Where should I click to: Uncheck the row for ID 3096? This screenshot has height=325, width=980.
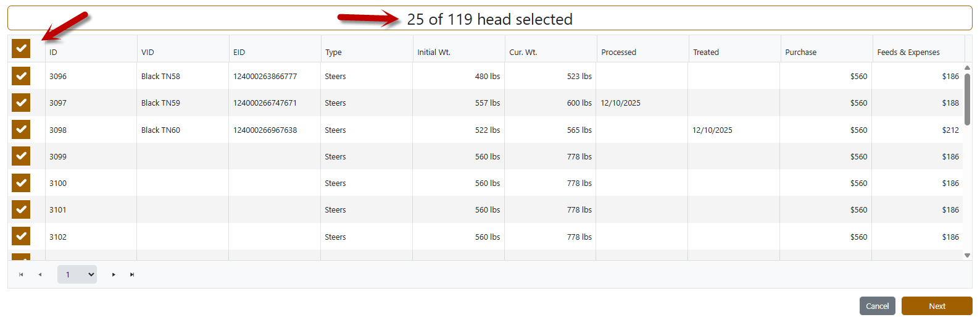tap(21, 76)
